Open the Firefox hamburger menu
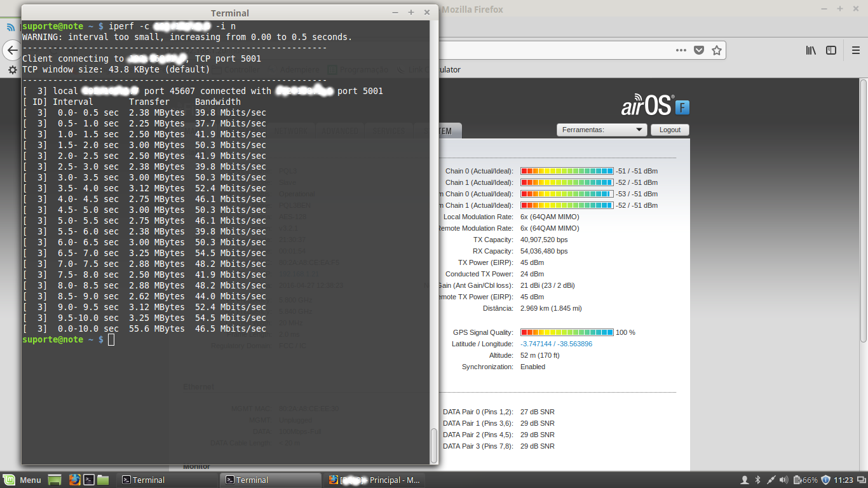Screen dimensions: 868x488 [x=855, y=50]
